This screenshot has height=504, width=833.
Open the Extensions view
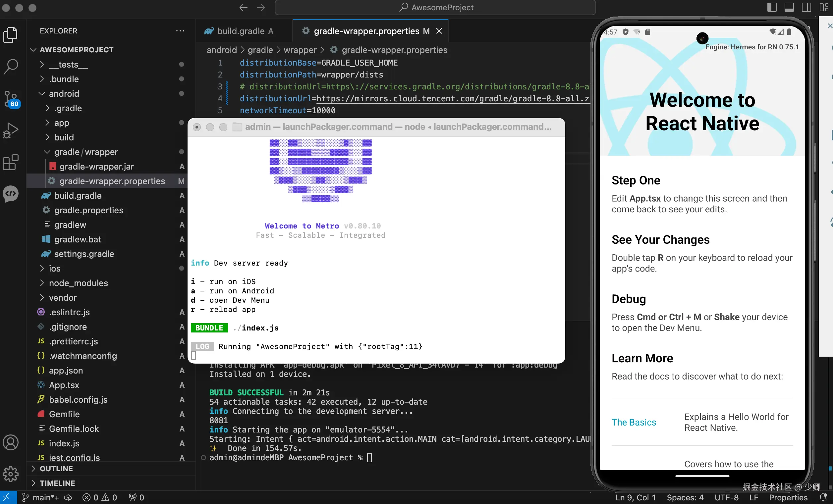click(11, 163)
